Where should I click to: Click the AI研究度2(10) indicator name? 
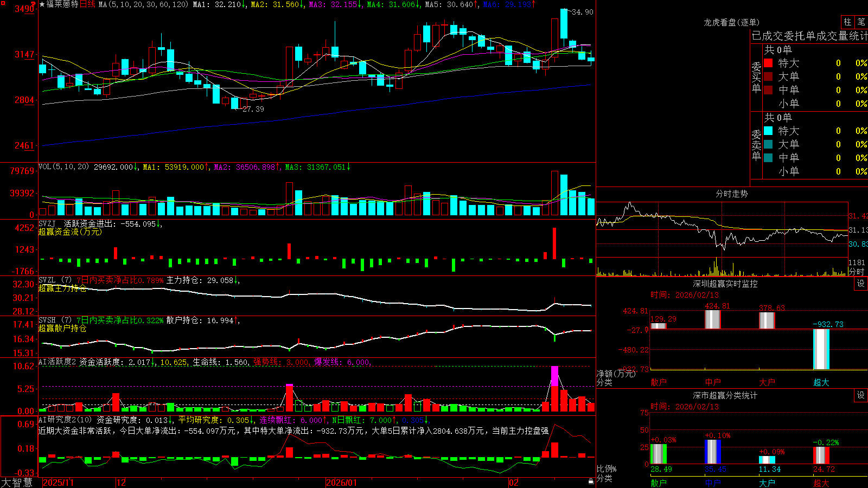coord(65,420)
